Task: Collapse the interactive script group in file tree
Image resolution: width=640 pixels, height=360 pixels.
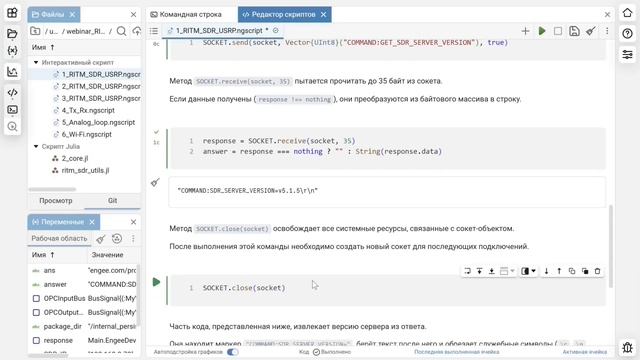Action: (36, 62)
